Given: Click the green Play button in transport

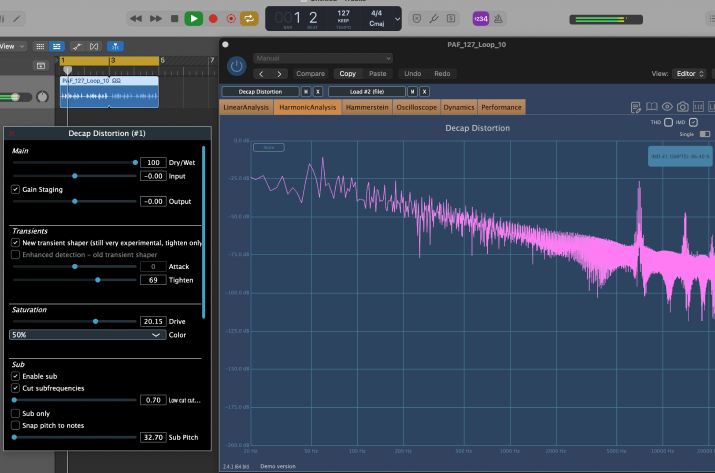Looking at the screenshot, I should pos(194,18).
